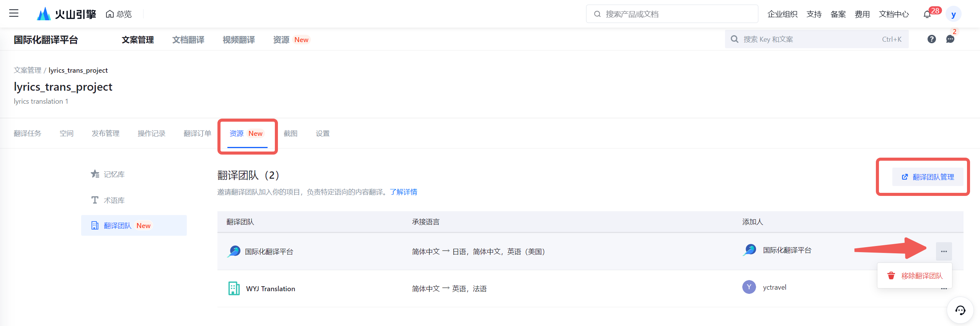This screenshot has width=980, height=326.
Task: Switch to the 设置 tab
Action: point(322,134)
